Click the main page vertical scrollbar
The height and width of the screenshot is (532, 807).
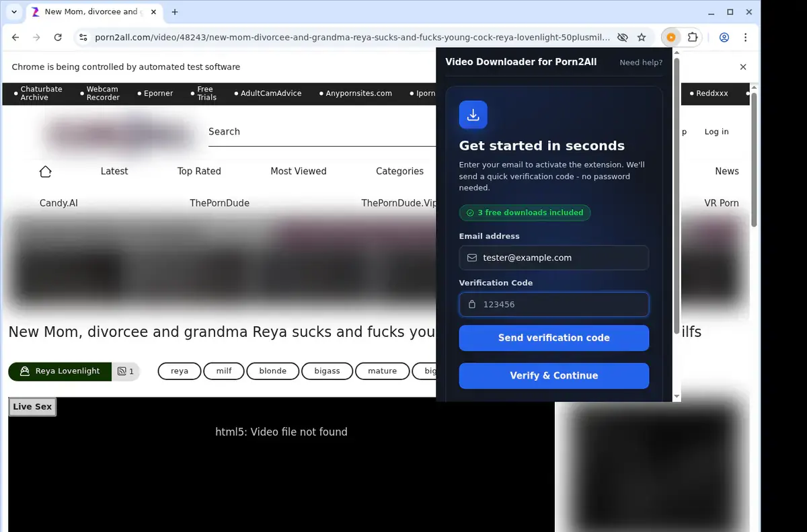tap(755, 159)
